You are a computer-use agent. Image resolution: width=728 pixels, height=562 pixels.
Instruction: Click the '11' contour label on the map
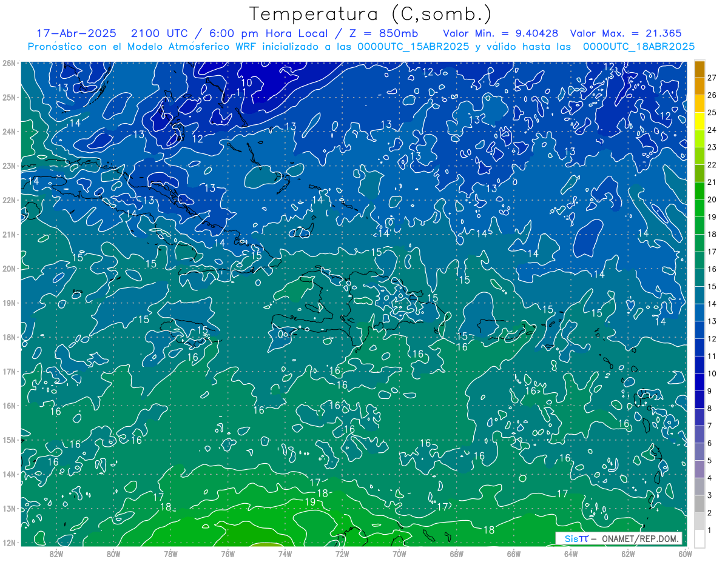click(241, 92)
